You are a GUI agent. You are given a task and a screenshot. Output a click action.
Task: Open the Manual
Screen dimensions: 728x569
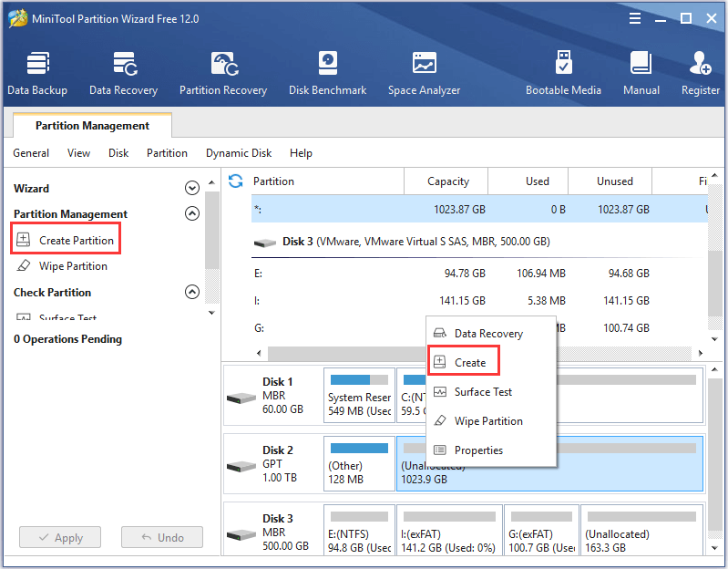[x=641, y=73]
